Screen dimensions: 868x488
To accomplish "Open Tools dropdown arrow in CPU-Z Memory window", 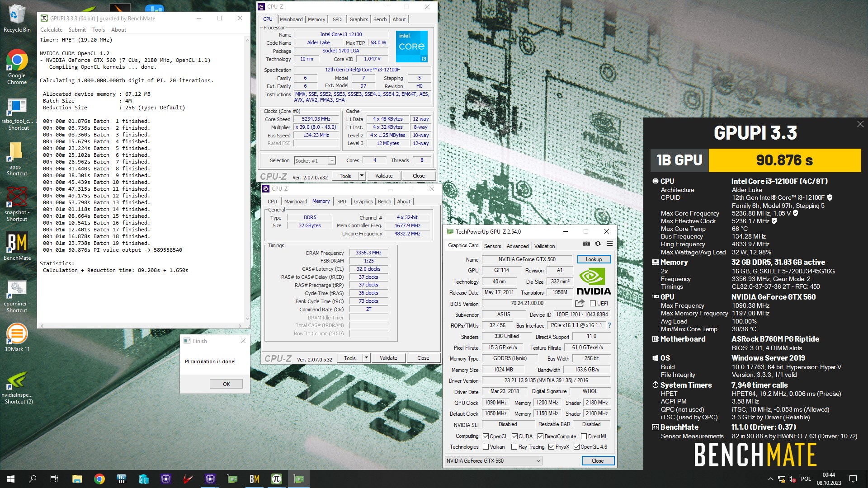I will [x=366, y=358].
